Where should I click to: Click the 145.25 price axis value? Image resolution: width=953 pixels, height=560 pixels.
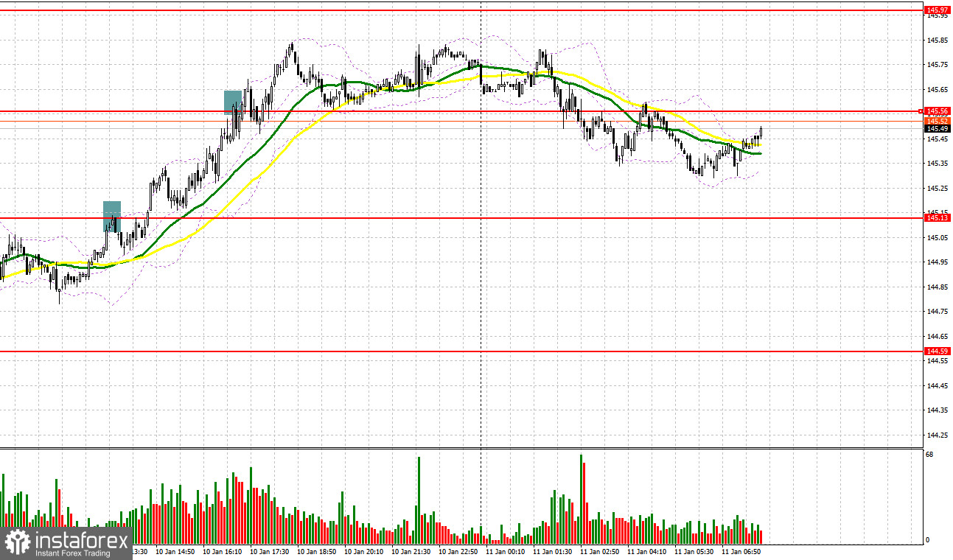pyautogui.click(x=937, y=188)
